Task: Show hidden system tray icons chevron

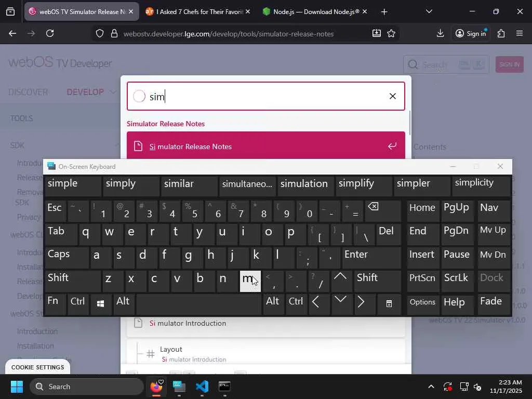Action: [x=431, y=387]
